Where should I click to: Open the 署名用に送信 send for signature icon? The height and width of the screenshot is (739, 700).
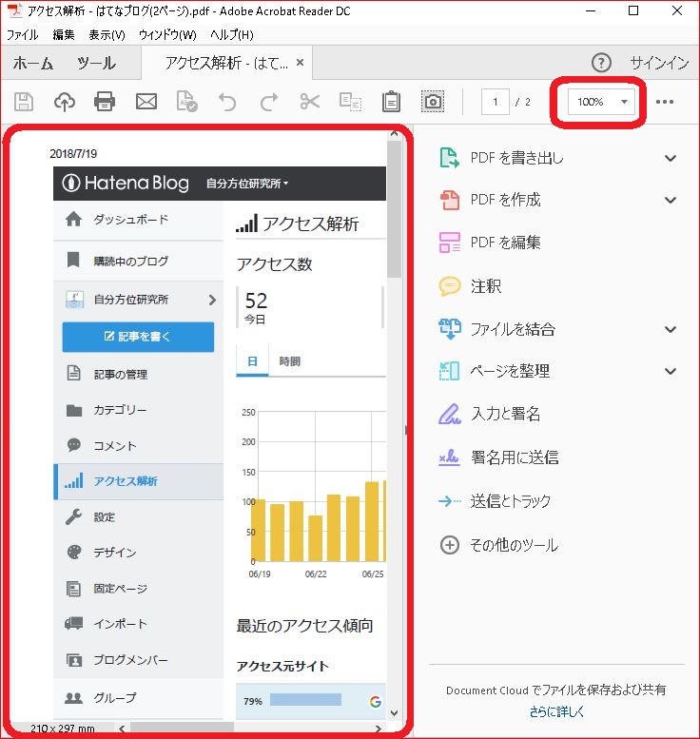(x=449, y=457)
